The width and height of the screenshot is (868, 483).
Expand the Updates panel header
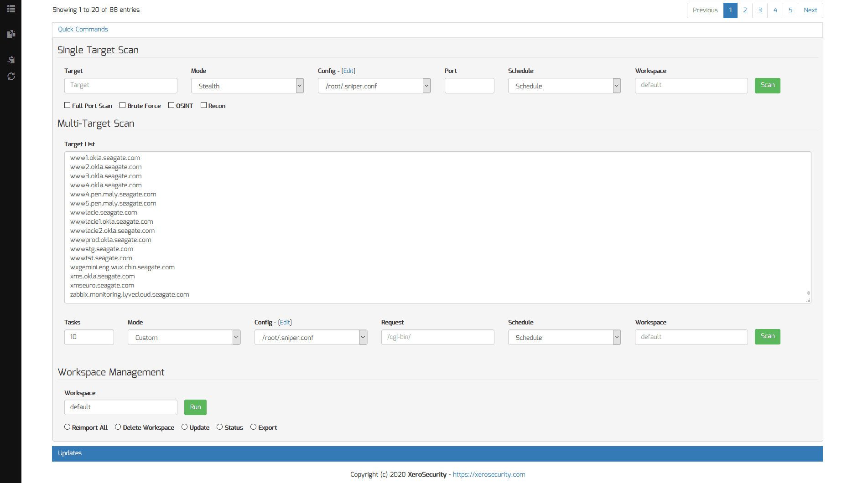point(437,453)
